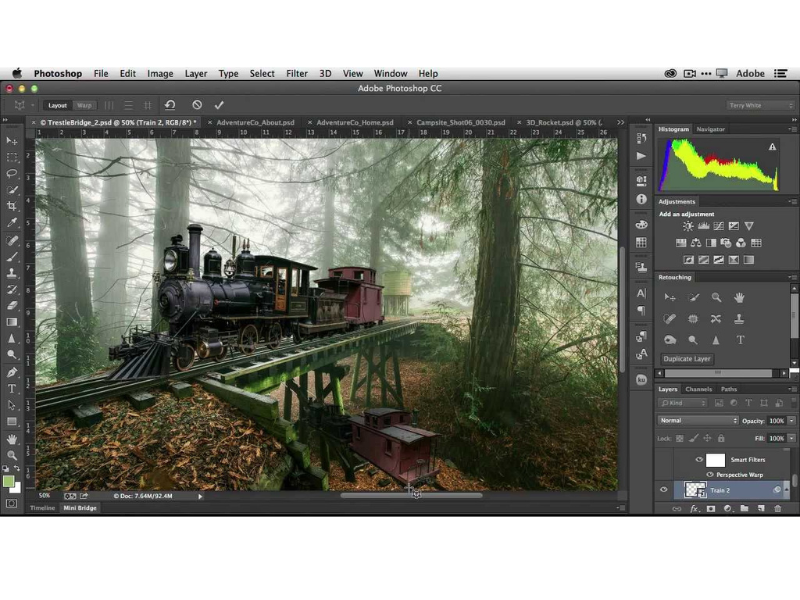Toggle the Perspective Warp filter visibility

point(710,474)
